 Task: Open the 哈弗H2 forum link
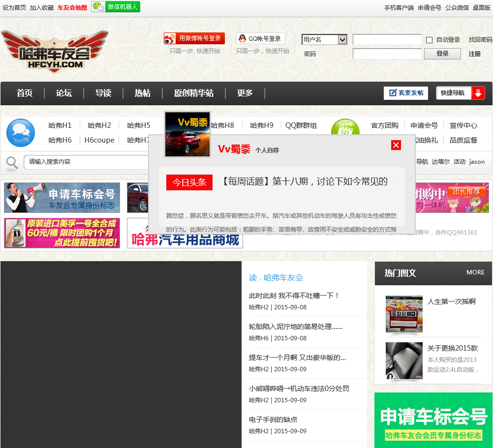(99, 125)
